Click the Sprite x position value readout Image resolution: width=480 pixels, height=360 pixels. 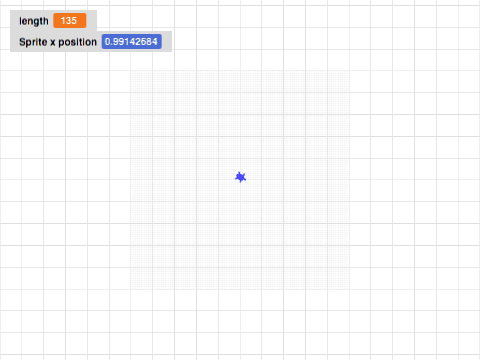(132, 42)
